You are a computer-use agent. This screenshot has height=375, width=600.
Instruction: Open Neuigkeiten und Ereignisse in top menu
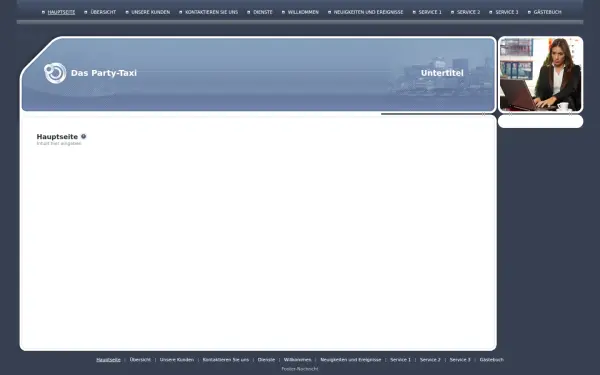click(x=368, y=12)
